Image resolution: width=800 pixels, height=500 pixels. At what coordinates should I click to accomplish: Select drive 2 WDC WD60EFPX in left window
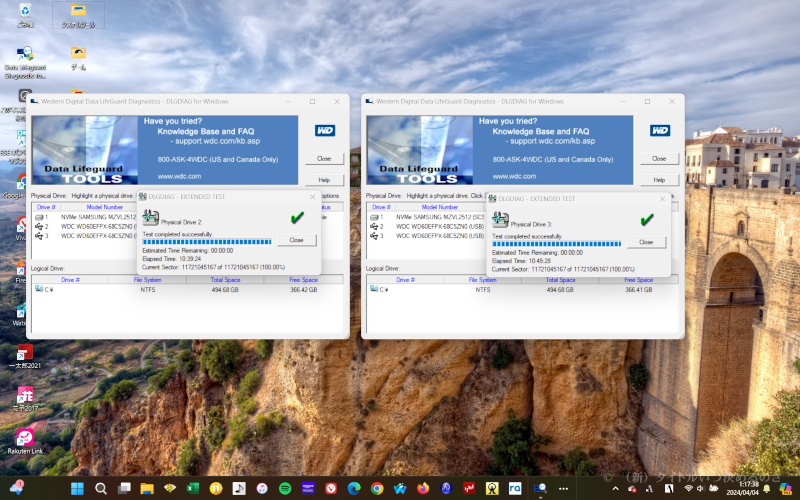click(85, 227)
